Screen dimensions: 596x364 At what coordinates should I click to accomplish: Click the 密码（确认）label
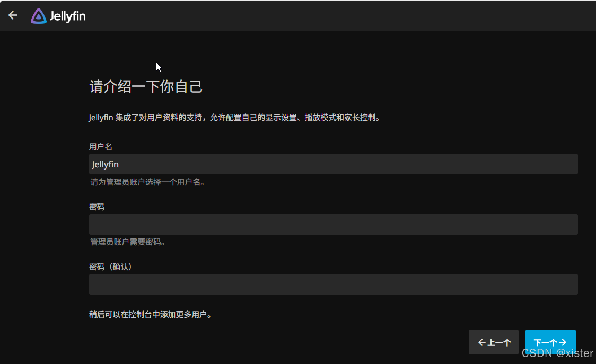(111, 267)
